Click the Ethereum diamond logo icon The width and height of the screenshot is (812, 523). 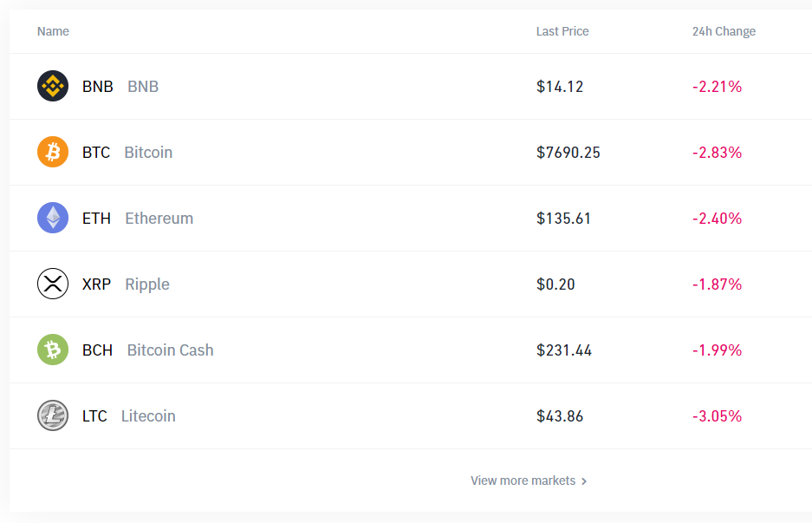pyautogui.click(x=53, y=218)
